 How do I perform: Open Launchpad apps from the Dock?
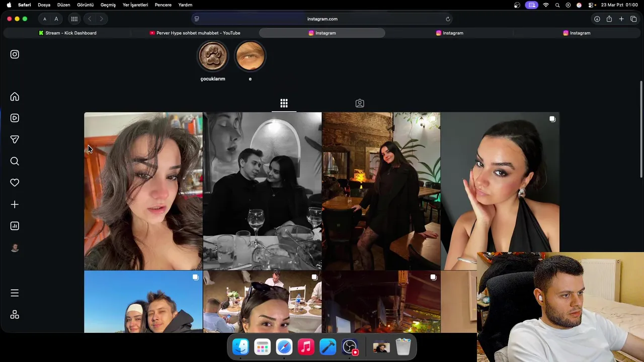[x=262, y=347]
